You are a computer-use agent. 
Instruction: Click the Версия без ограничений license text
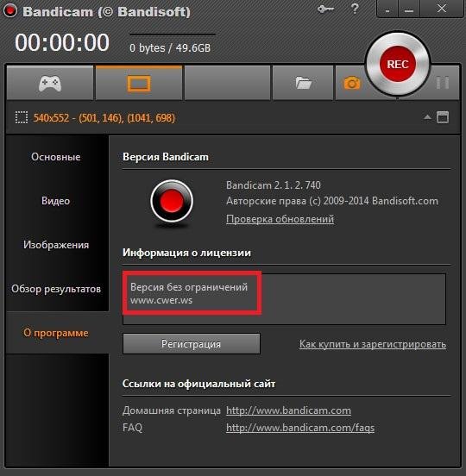(189, 287)
